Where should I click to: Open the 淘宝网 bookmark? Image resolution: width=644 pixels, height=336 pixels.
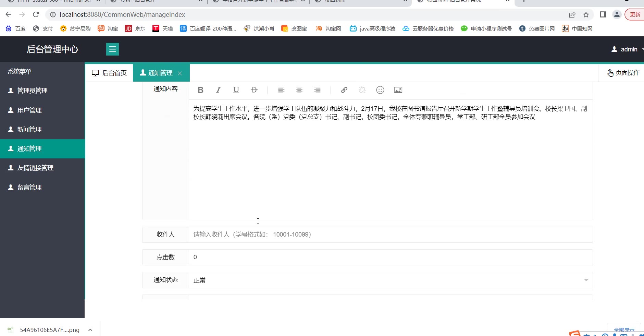328,28
